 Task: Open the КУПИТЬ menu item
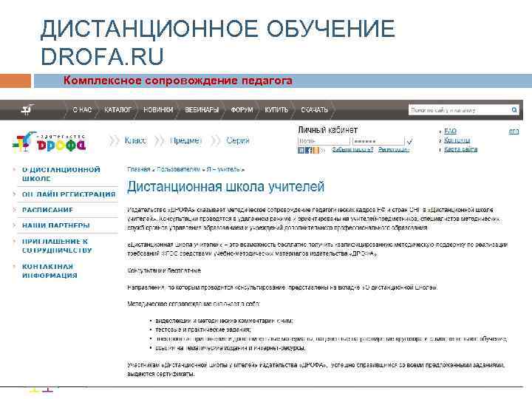(276, 110)
